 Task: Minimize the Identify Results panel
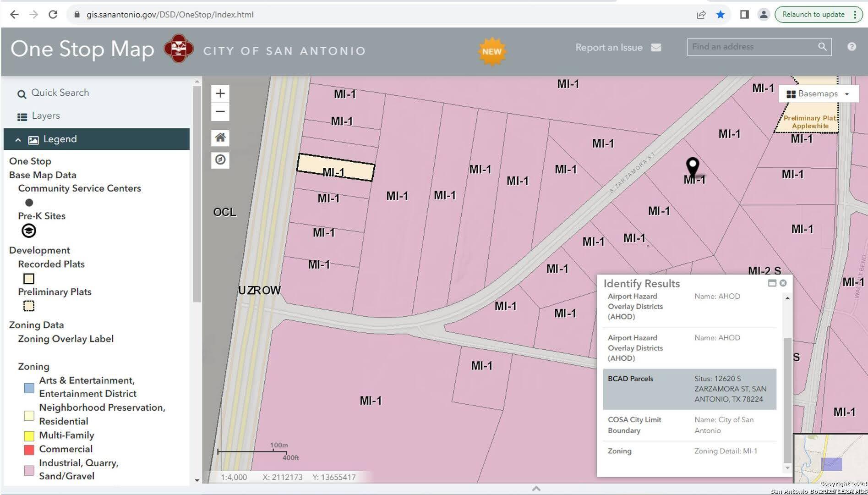(x=772, y=283)
